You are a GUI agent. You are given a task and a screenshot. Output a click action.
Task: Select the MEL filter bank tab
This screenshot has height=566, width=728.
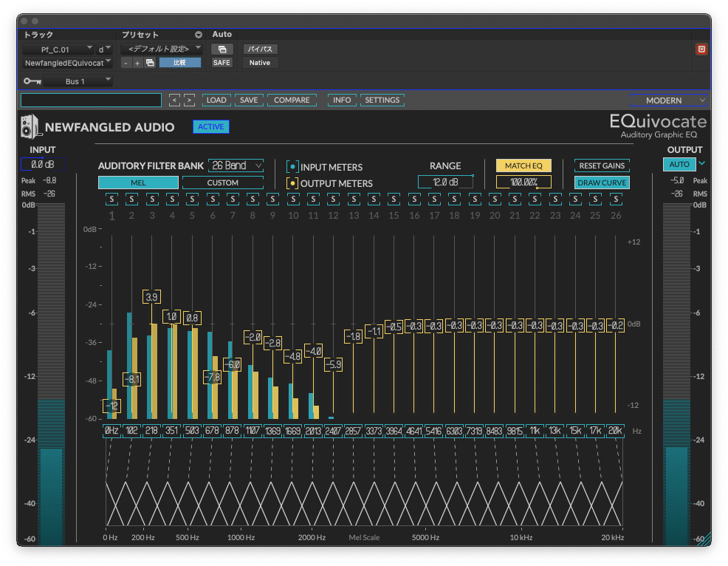[138, 183]
